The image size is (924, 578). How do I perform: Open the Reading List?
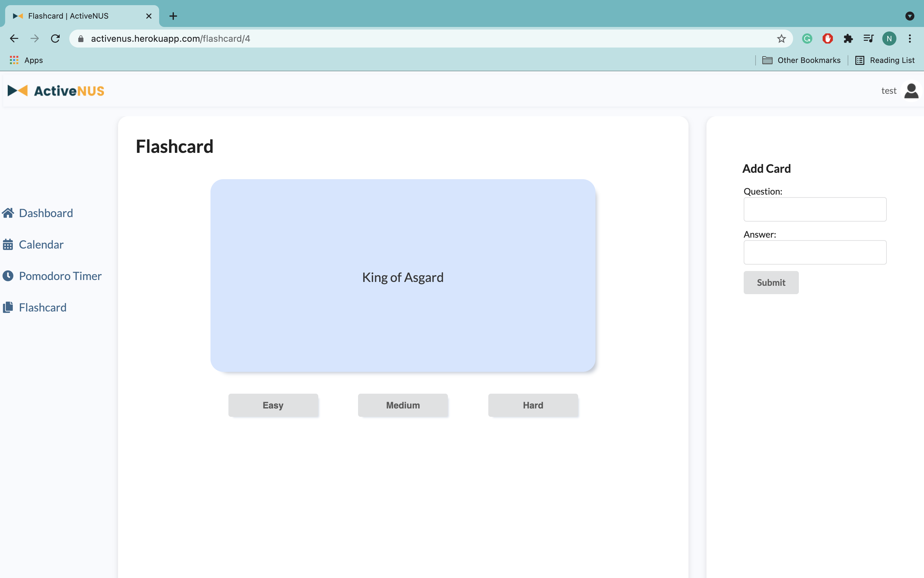(885, 60)
